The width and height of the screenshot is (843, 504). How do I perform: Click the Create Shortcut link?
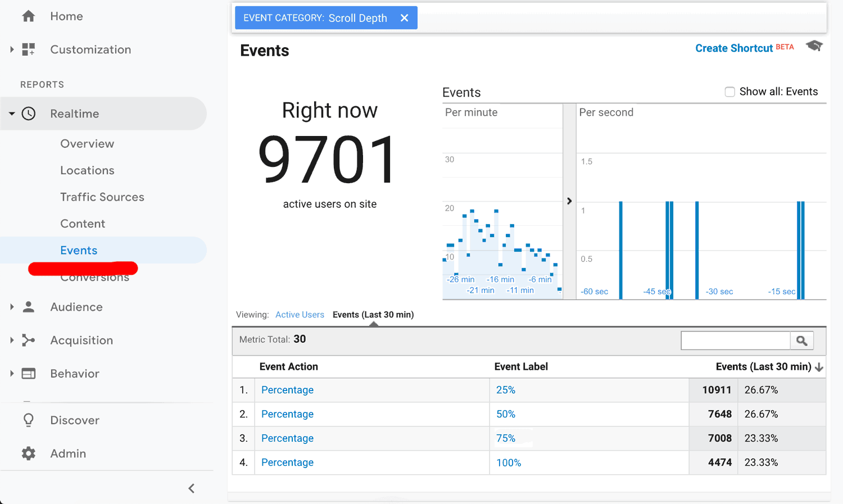coord(733,48)
